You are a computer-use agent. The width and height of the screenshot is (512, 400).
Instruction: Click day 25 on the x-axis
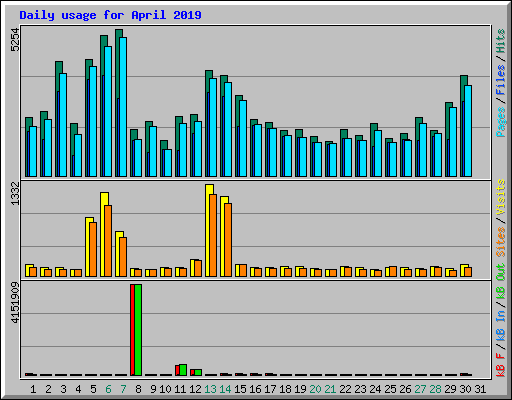point(390,389)
